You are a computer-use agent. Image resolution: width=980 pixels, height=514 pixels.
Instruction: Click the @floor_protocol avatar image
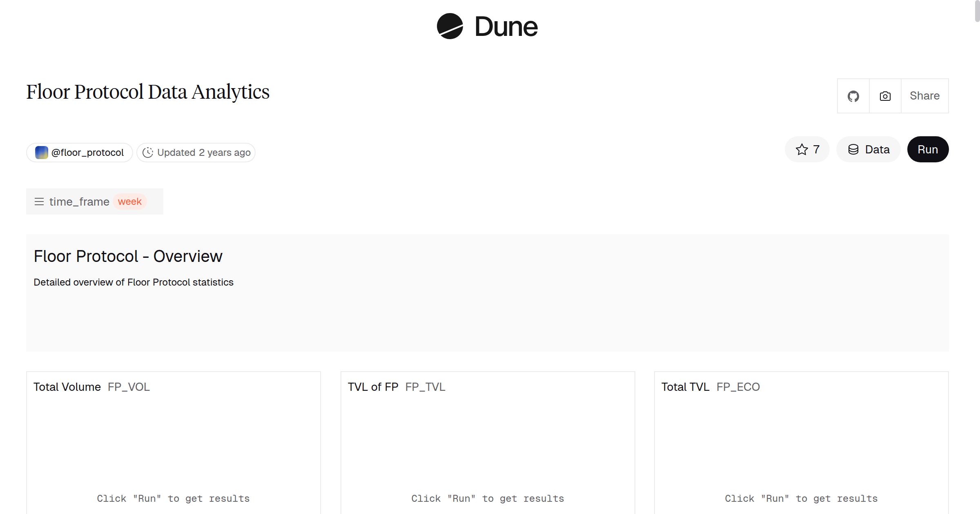point(41,152)
